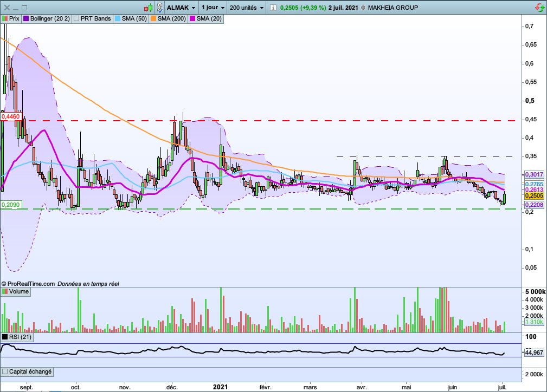Image resolution: width=547 pixels, height=392 pixels.
Task: Click the 5 000k volume axis label
Action: (535, 292)
